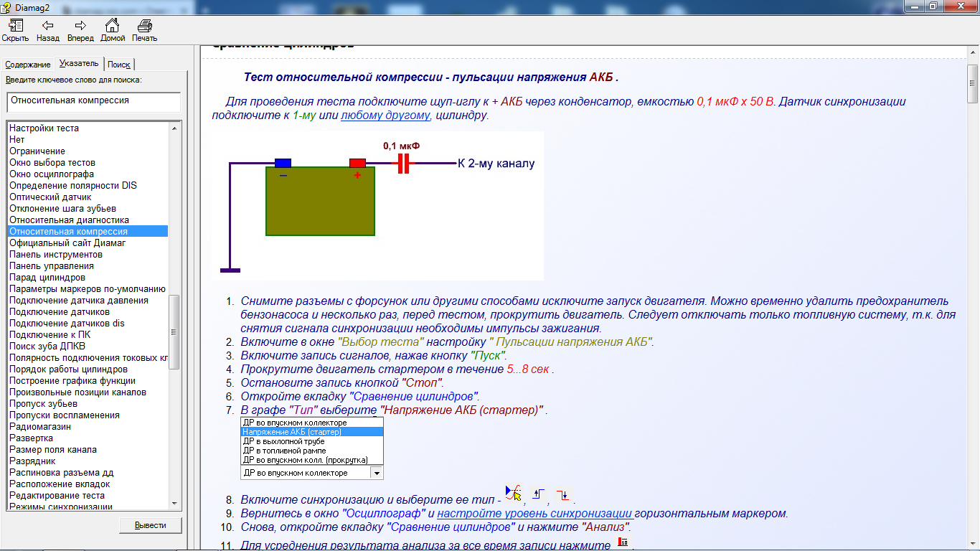
Task: Click the index list scrollbar thumb
Action: [x=174, y=332]
